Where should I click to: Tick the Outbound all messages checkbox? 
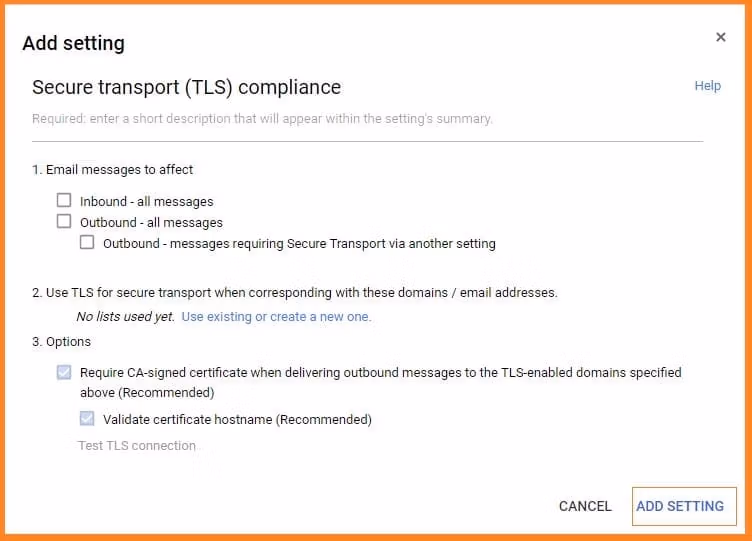point(65,222)
